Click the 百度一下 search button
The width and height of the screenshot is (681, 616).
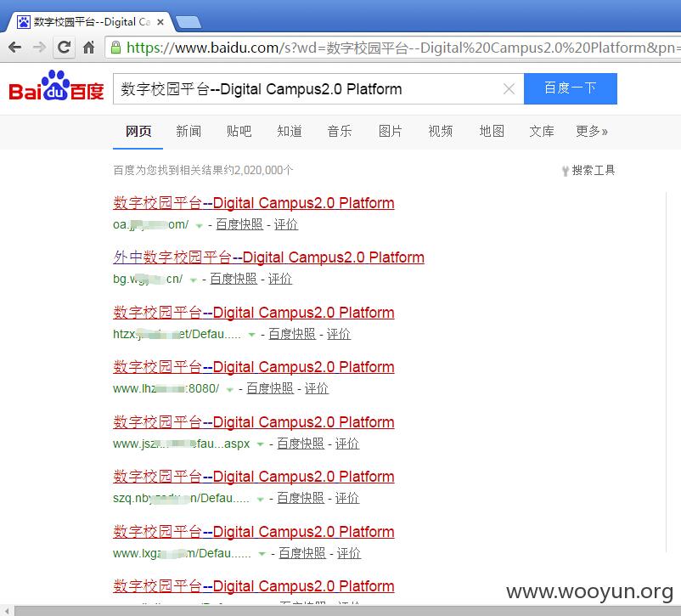(571, 88)
